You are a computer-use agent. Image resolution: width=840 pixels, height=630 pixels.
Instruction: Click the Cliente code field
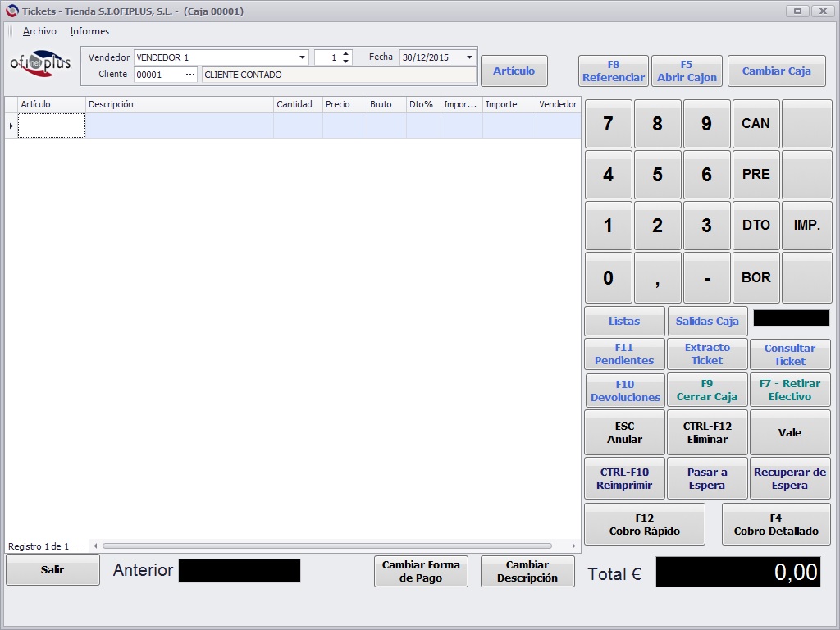tap(159, 75)
